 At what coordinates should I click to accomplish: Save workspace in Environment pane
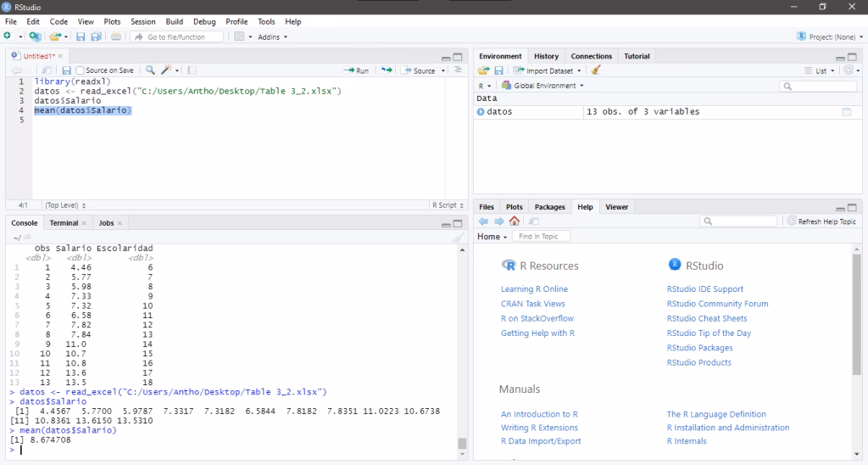(498, 70)
